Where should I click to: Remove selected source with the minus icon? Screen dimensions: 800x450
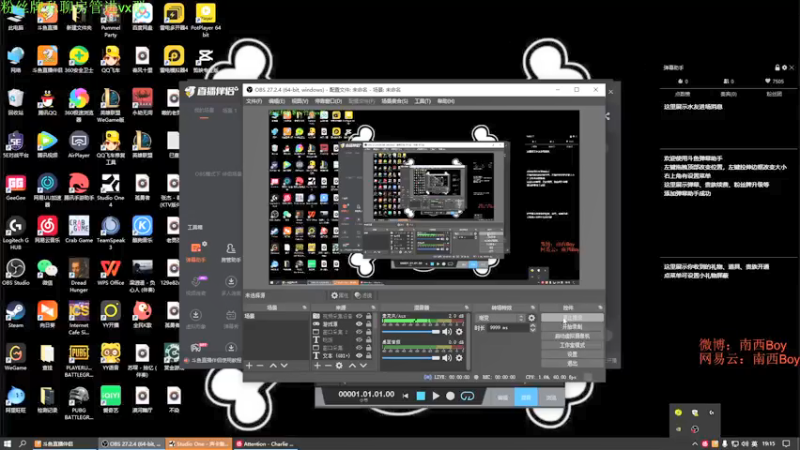pyautogui.click(x=328, y=365)
